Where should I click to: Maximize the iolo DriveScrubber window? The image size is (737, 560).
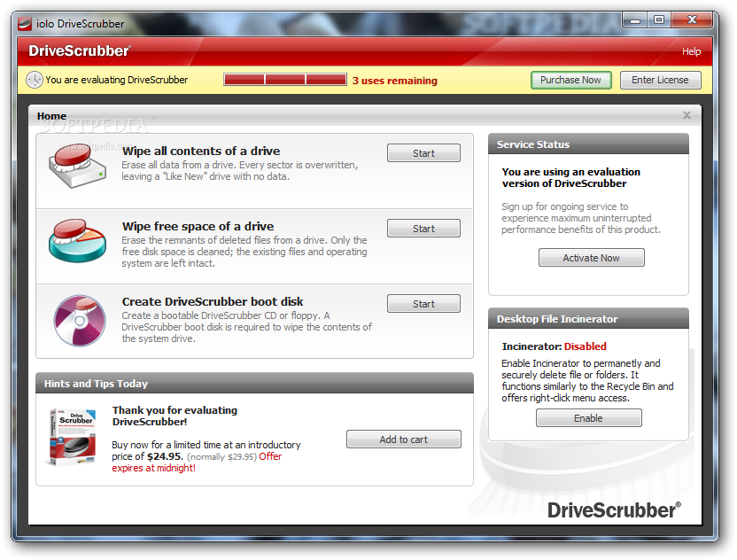[659, 19]
